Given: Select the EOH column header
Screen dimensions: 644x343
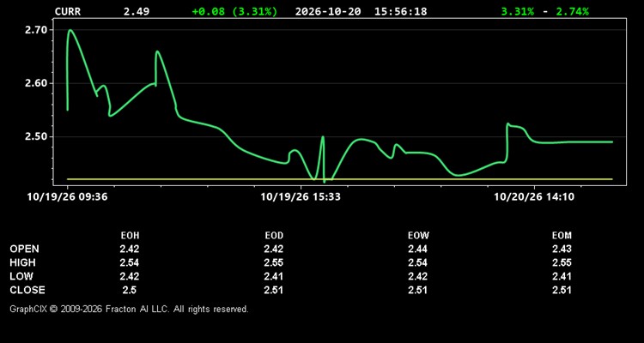Looking at the screenshot, I should [x=130, y=236].
